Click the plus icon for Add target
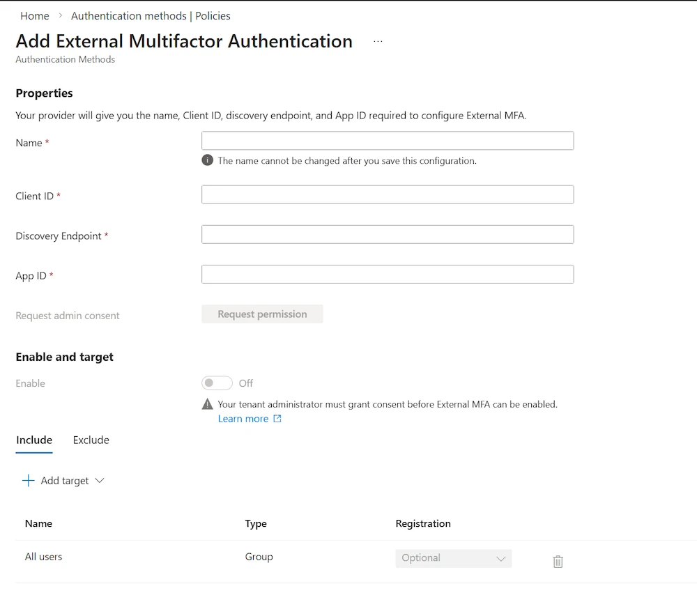The width and height of the screenshot is (697, 616). click(x=28, y=481)
